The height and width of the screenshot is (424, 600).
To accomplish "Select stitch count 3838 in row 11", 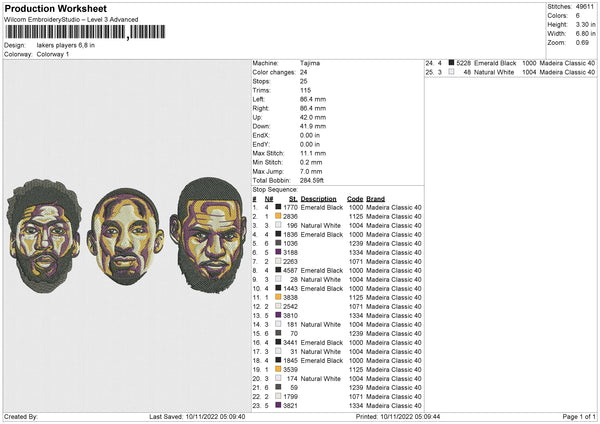I will 290,297.
